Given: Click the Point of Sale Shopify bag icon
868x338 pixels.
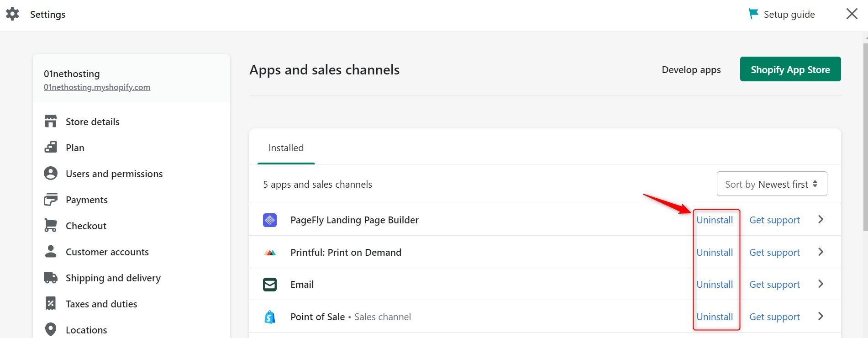Looking at the screenshot, I should [x=270, y=317].
